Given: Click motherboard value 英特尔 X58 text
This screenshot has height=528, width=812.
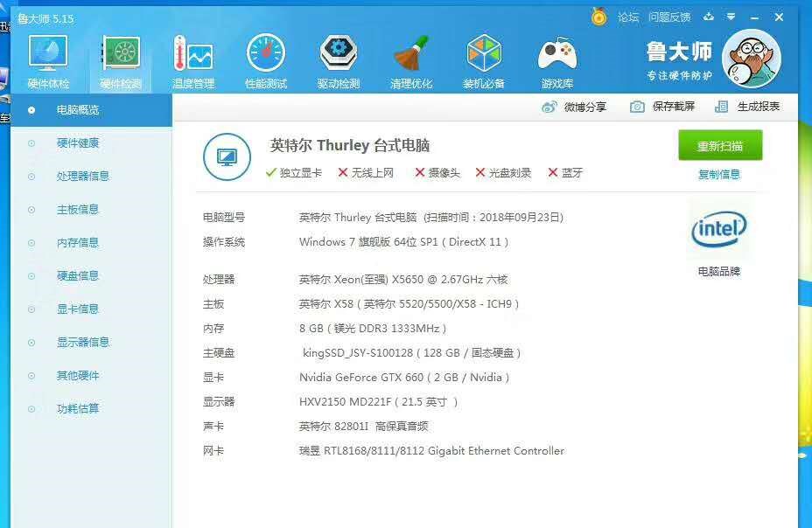Looking at the screenshot, I should click(x=409, y=304).
